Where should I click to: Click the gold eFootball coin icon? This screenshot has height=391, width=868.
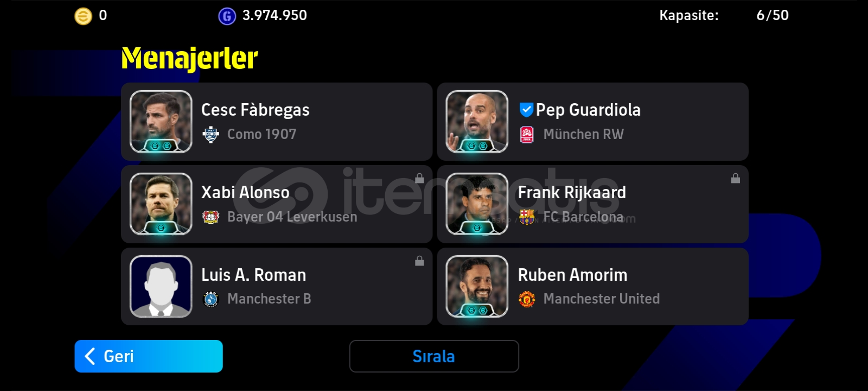[x=83, y=16]
